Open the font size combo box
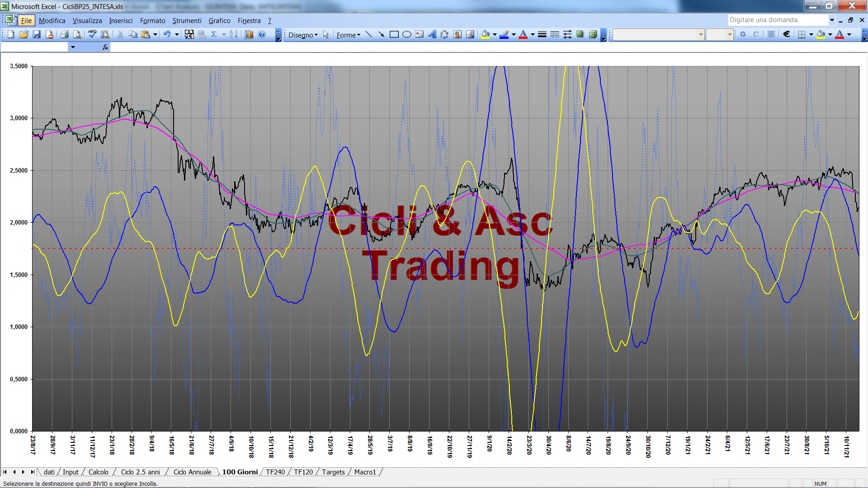Image resolution: width=868 pixels, height=488 pixels. click(x=719, y=34)
